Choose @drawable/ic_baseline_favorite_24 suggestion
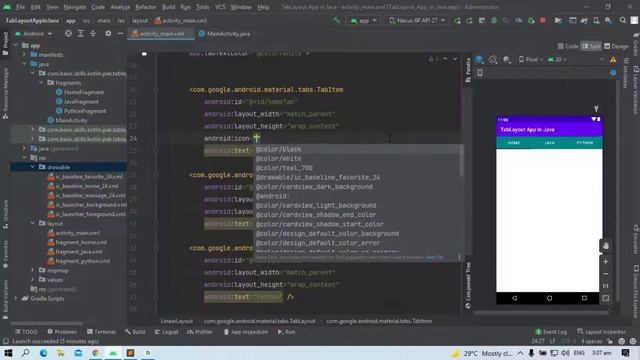 pyautogui.click(x=318, y=177)
